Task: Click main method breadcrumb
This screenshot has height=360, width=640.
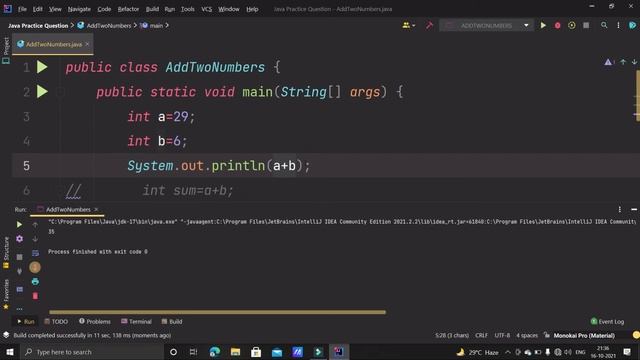Action: point(152,25)
